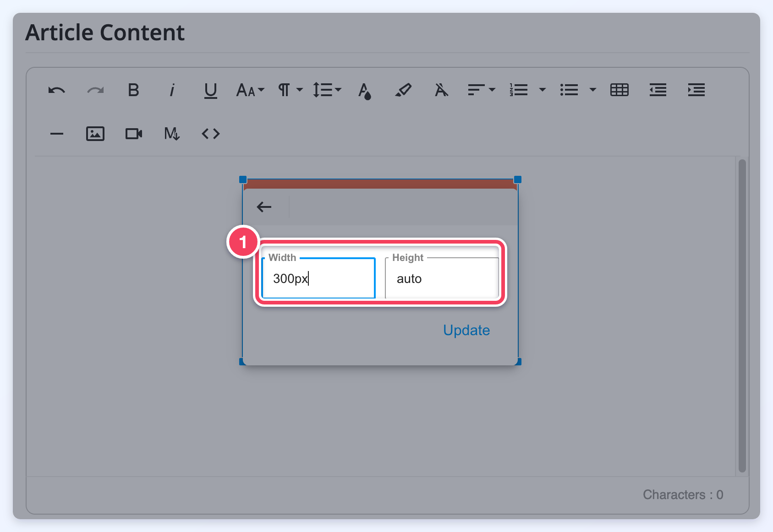773x532 pixels.
Task: Insert a horizontal line
Action: point(57,134)
